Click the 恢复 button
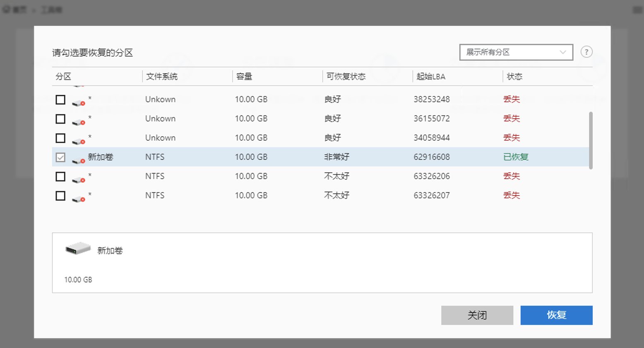This screenshot has width=644, height=348. click(556, 315)
